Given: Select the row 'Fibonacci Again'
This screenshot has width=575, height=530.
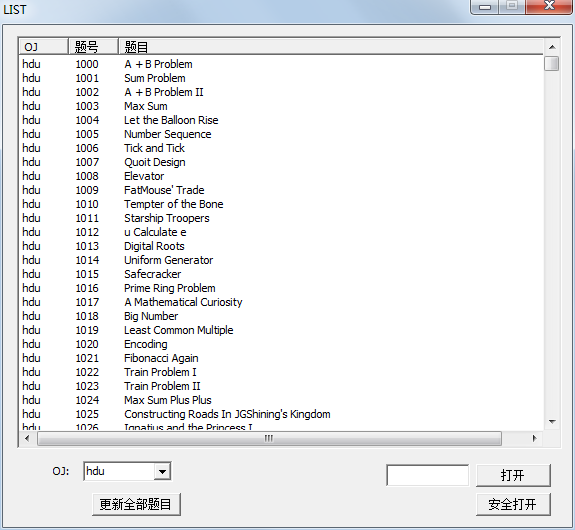Looking at the screenshot, I should [x=281, y=358].
